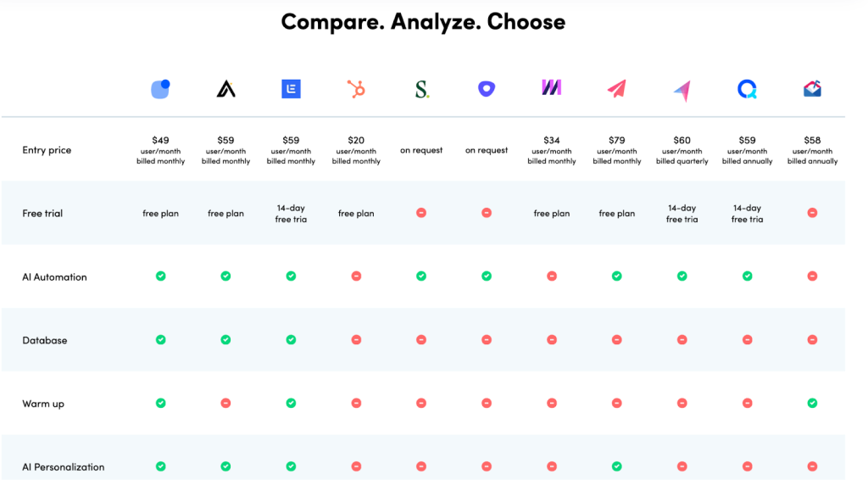Click the $34 user/month price cell
This screenshot has width=868, height=480.
551,150
